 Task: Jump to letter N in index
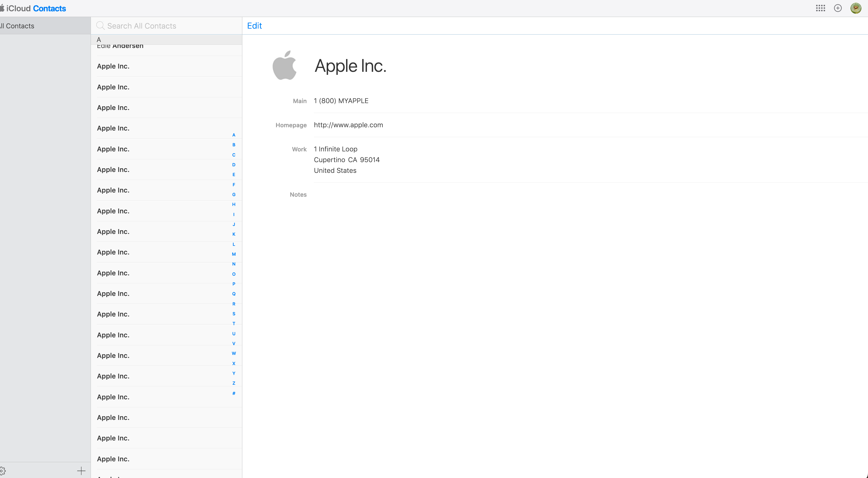(x=234, y=264)
